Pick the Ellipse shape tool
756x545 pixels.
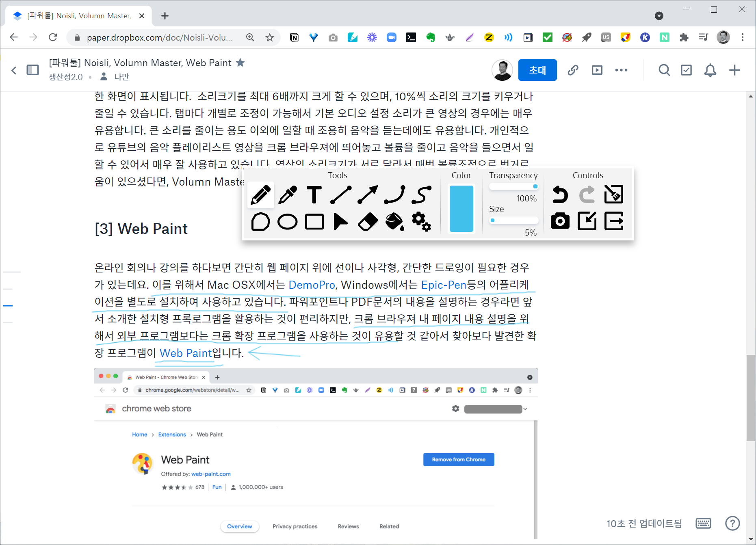pos(288,222)
